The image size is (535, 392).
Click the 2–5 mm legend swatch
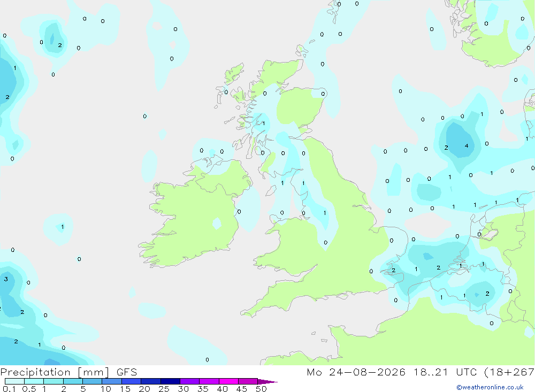[73, 381]
